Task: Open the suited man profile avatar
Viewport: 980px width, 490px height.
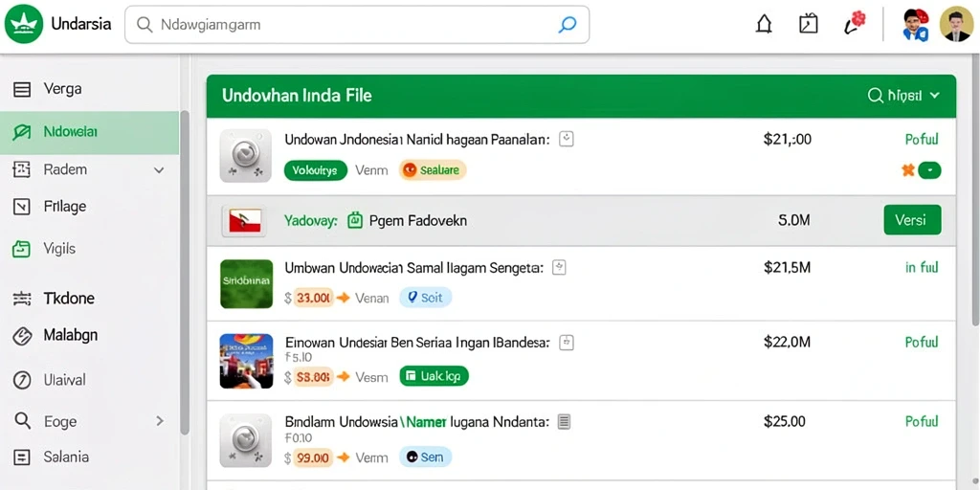Action: pyautogui.click(x=956, y=24)
